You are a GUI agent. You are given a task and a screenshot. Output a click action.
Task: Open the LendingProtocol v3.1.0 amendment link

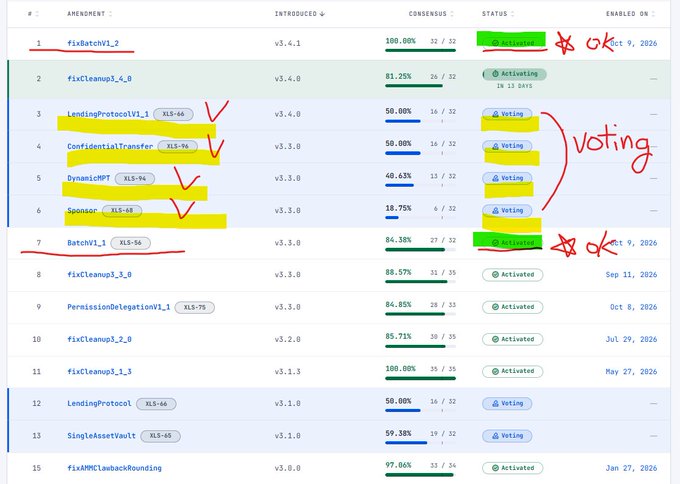(x=99, y=403)
